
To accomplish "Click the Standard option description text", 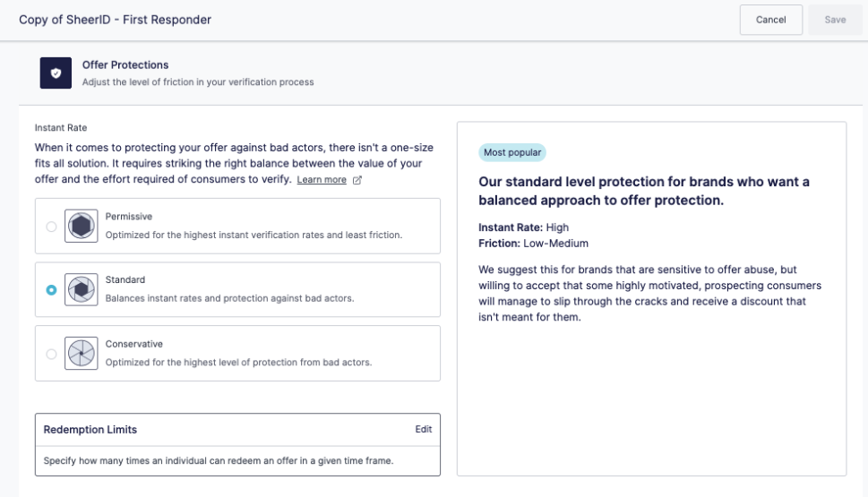I will [229, 298].
